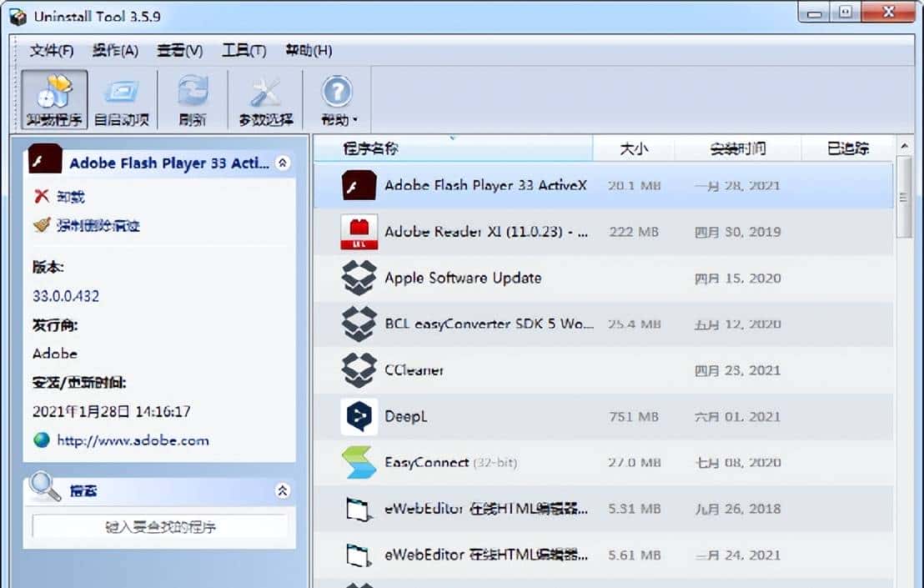Select the EasyConnect green icon
The image size is (924, 588).
click(359, 462)
